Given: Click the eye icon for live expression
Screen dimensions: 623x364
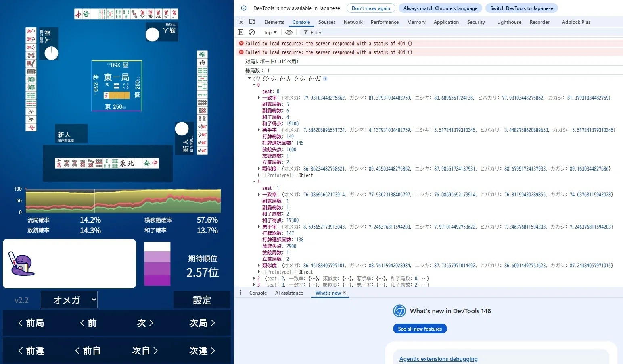Looking at the screenshot, I should (289, 32).
